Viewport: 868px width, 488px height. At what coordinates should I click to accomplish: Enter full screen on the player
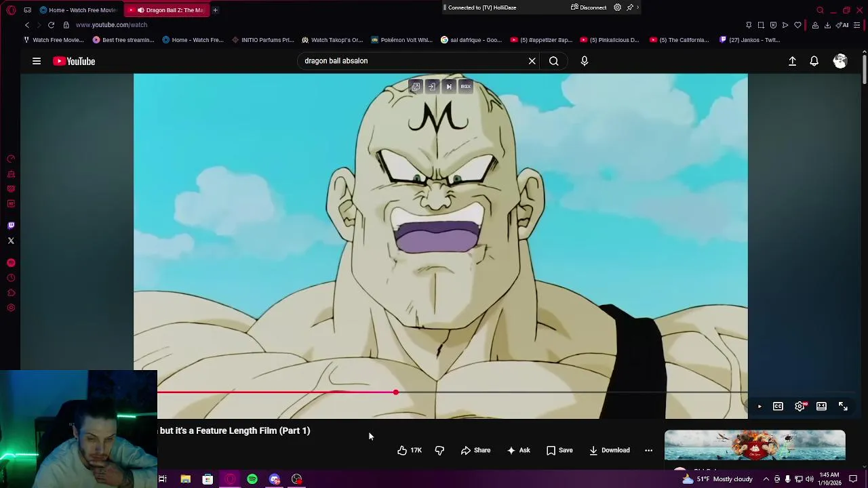[x=843, y=407]
